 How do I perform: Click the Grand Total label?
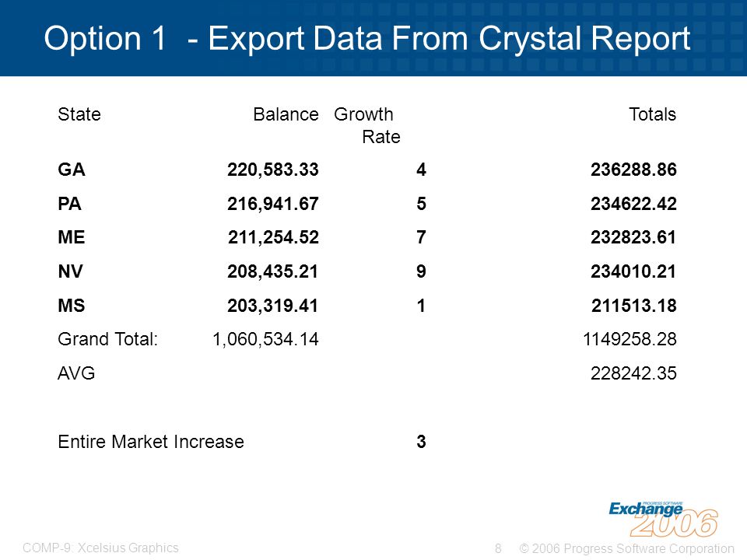click(107, 340)
